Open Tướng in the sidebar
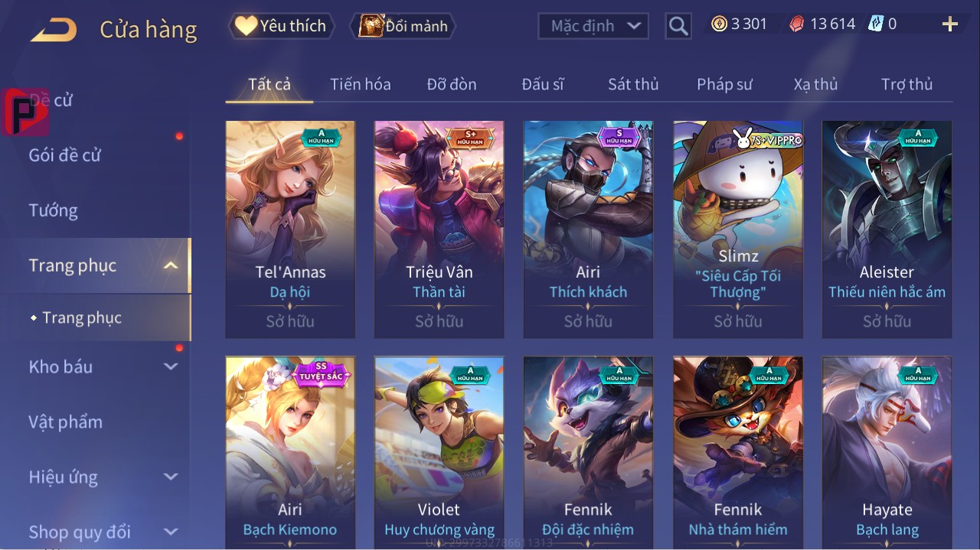The image size is (980, 550). 54,210
